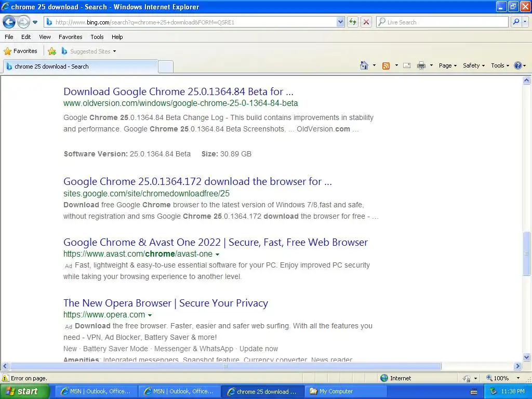Viewport: 532px width, 399px height.
Task: Open the Safety command bar menu
Action: pyautogui.click(x=474, y=65)
